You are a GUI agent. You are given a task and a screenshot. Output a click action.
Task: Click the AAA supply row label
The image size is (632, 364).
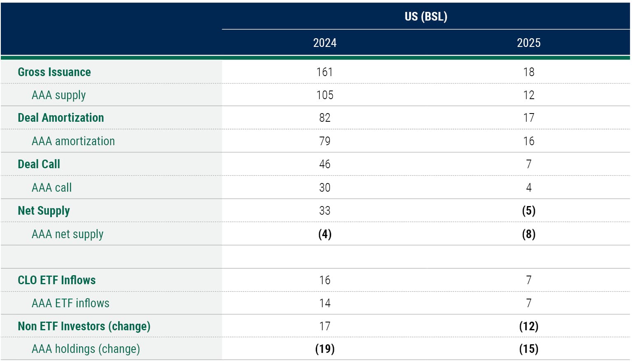click(59, 95)
